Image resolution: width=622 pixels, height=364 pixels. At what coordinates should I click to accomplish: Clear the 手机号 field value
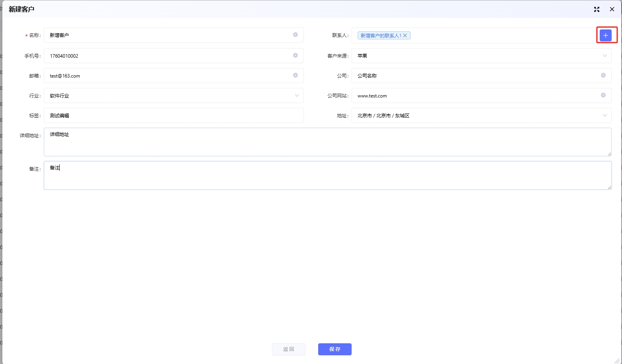pyautogui.click(x=295, y=55)
